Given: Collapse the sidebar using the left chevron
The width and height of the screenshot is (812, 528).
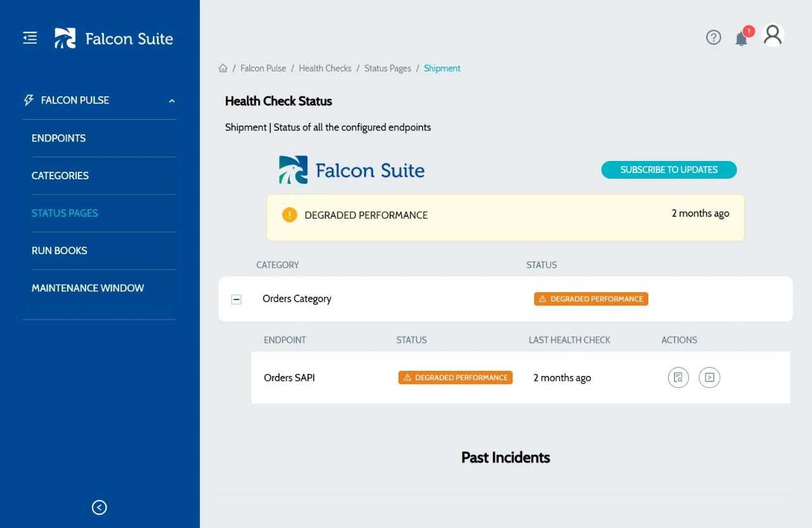Looking at the screenshot, I should click(x=99, y=507).
